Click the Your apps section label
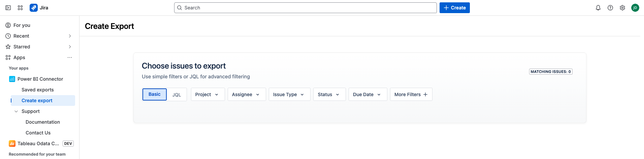This screenshot has height=159, width=644. 19,68
